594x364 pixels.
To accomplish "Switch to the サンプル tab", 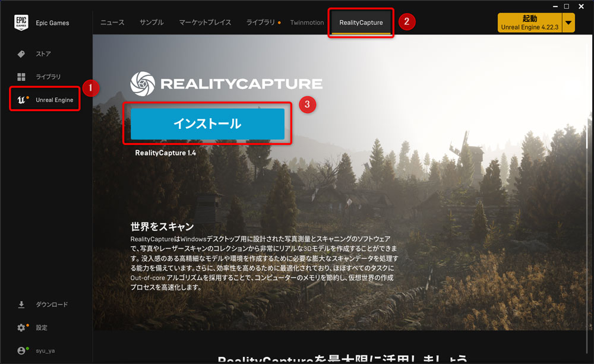I will point(151,23).
